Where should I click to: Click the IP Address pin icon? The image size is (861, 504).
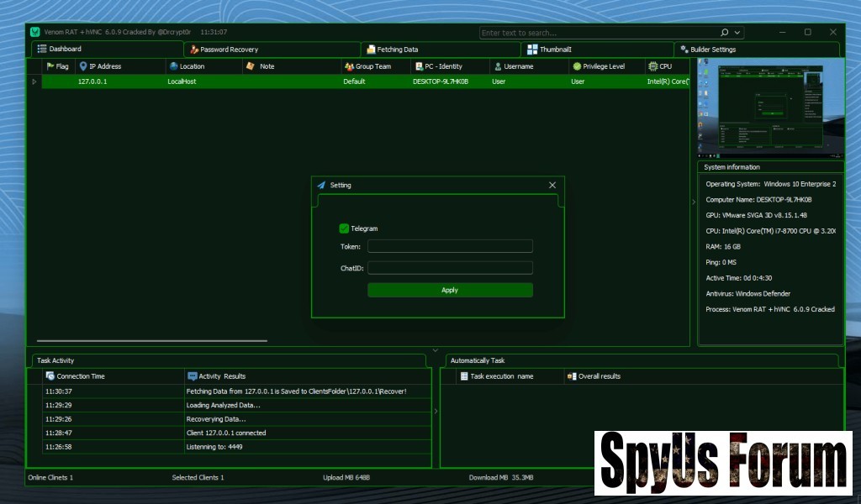pyautogui.click(x=83, y=66)
